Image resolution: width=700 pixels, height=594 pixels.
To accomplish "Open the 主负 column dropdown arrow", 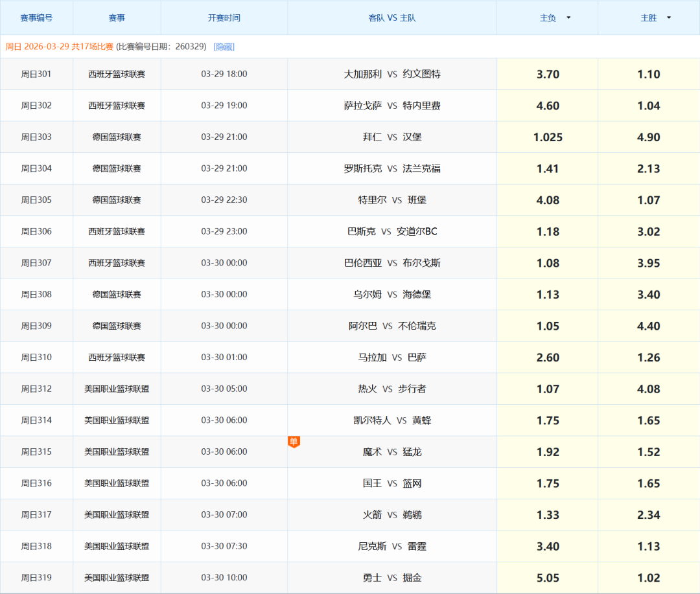I will coord(568,18).
